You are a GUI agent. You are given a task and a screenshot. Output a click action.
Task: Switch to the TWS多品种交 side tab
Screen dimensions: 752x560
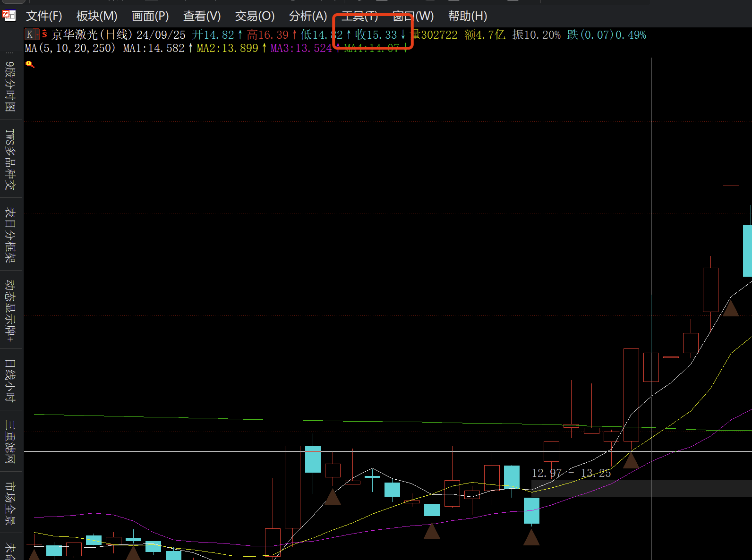tap(10, 159)
